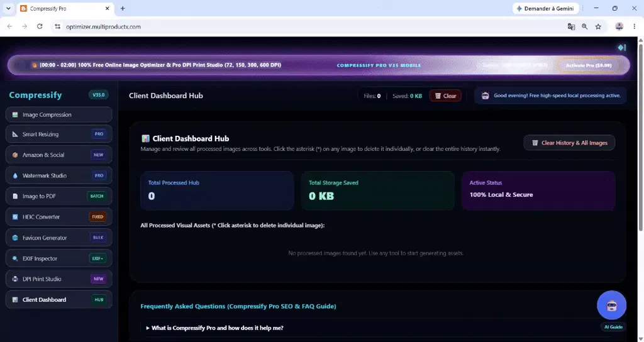
Task: Clear files with the red Clear button
Action: (x=445, y=96)
